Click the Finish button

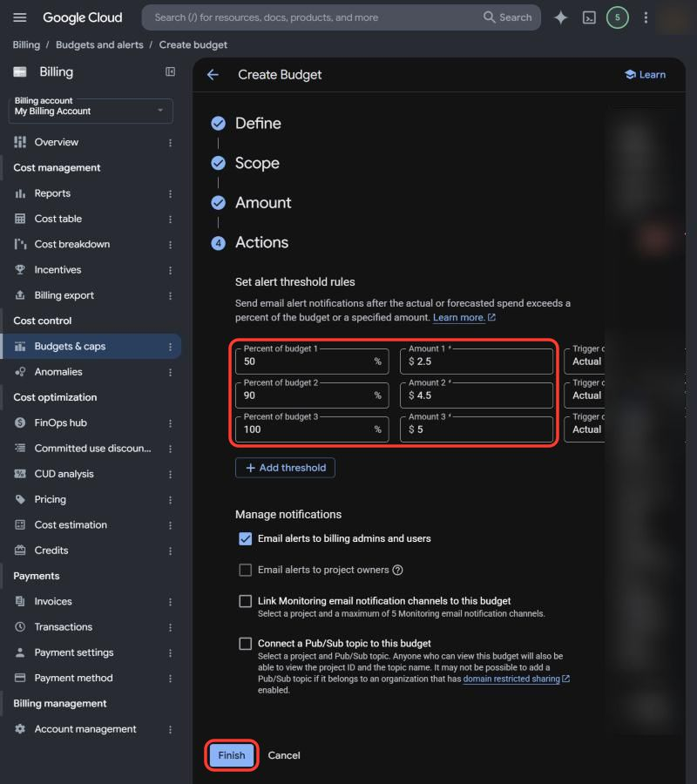point(232,755)
